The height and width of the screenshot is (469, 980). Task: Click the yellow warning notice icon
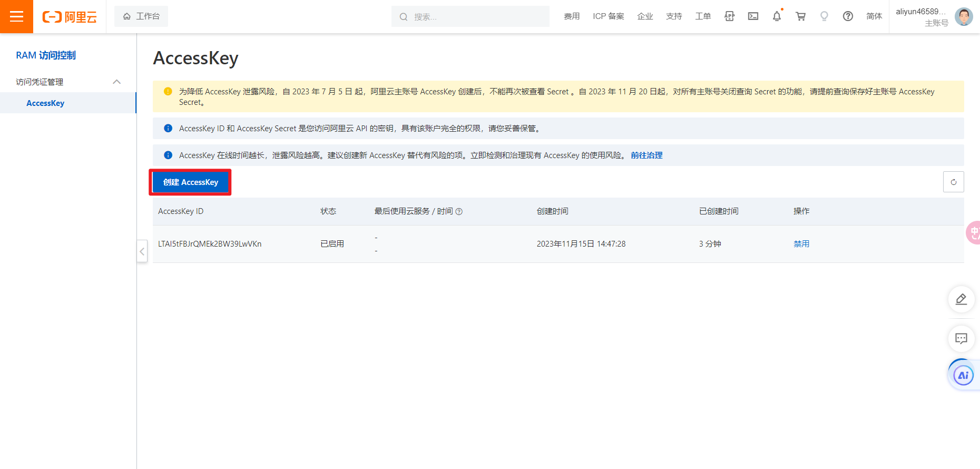[x=168, y=91]
